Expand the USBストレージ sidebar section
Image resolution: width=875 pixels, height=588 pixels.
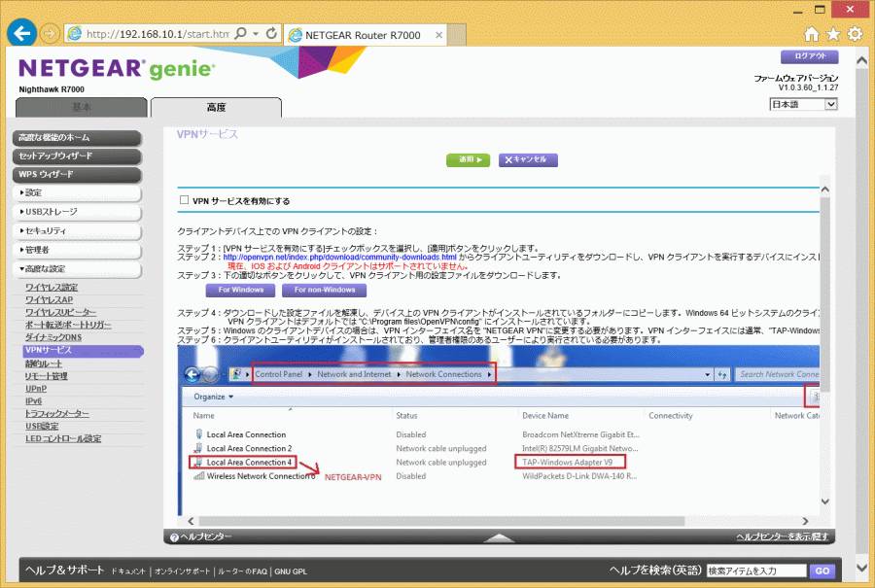(x=78, y=212)
